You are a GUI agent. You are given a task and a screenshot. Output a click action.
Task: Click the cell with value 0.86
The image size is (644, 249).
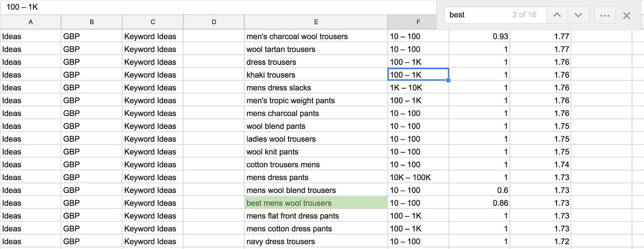coord(479,203)
